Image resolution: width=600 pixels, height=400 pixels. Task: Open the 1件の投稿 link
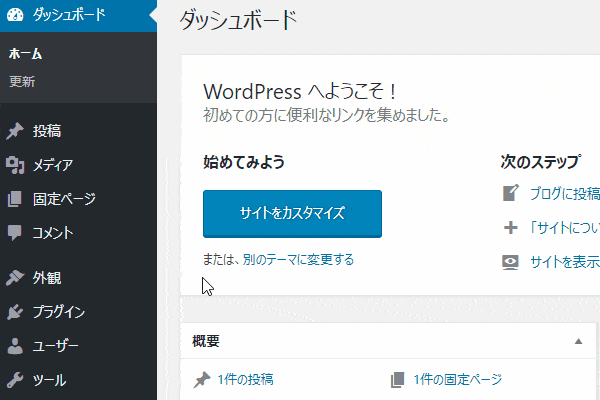point(245,380)
